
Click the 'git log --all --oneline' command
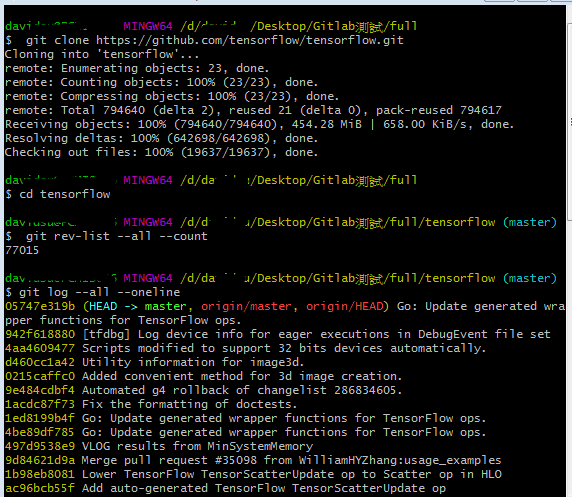click(99, 292)
